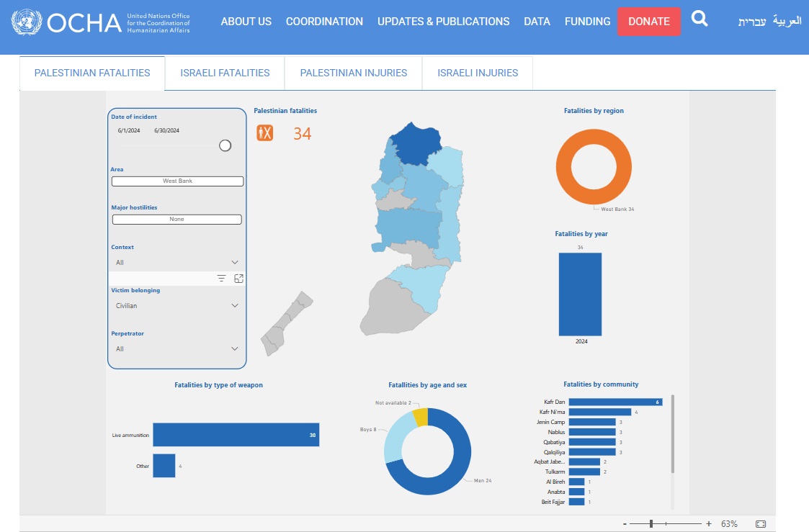
Task: Expand the Perpetrator dropdown
Action: click(176, 349)
